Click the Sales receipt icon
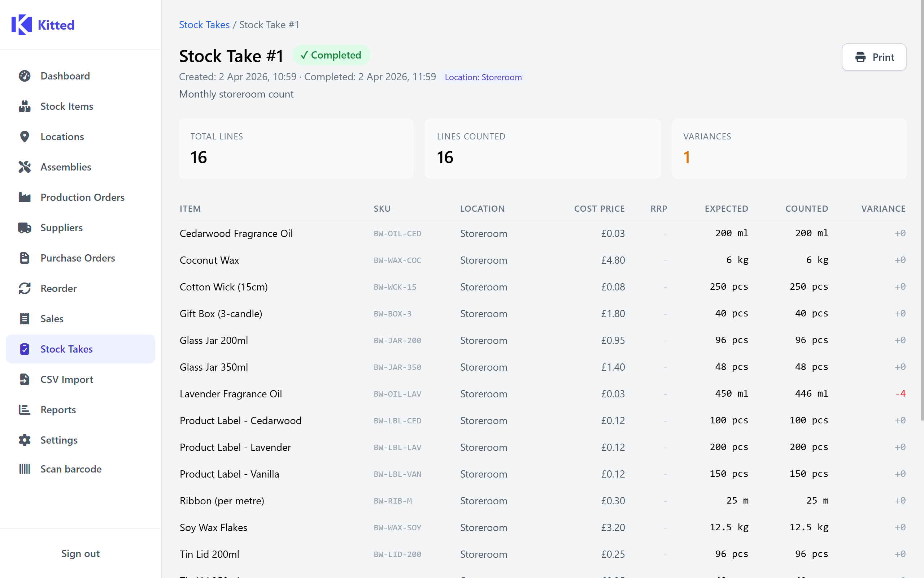 point(25,319)
